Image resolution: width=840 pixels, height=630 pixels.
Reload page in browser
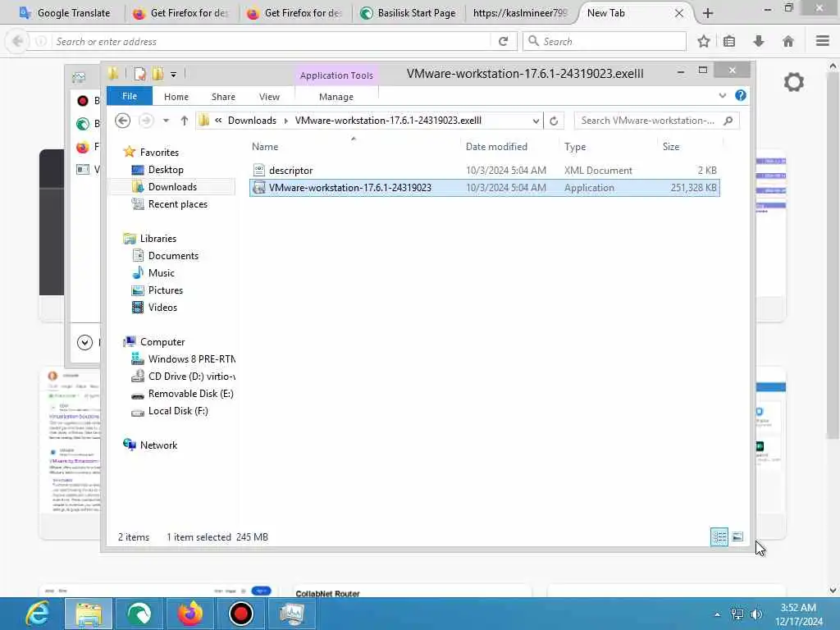coord(503,41)
